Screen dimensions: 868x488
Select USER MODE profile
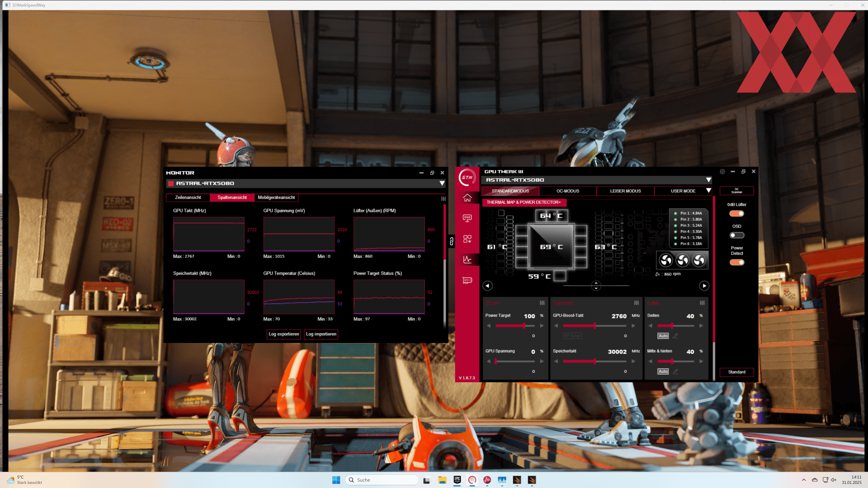pos(683,191)
